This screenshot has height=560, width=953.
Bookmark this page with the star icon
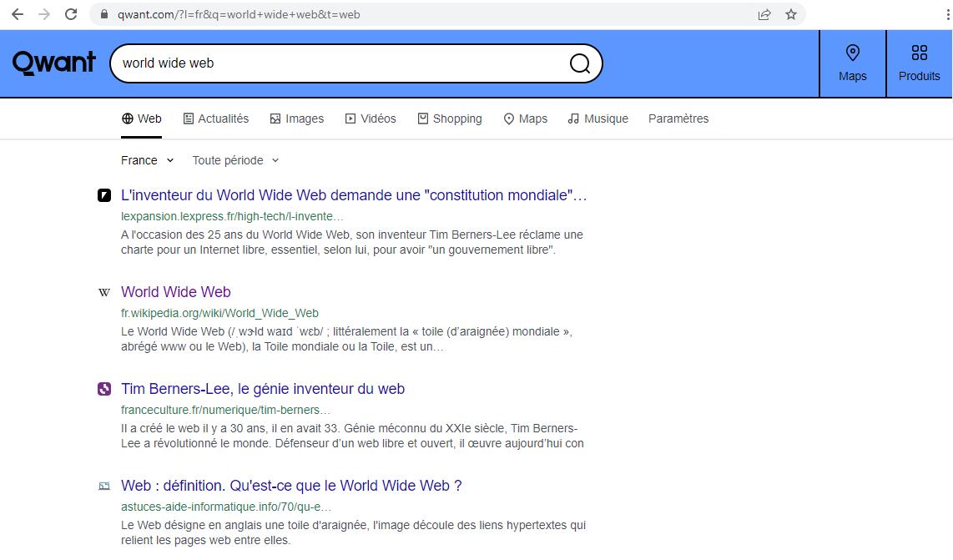[791, 14]
